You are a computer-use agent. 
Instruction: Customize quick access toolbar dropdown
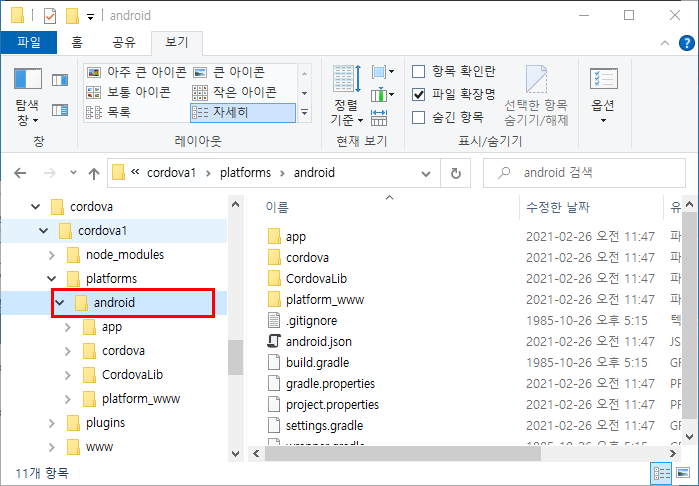click(90, 17)
